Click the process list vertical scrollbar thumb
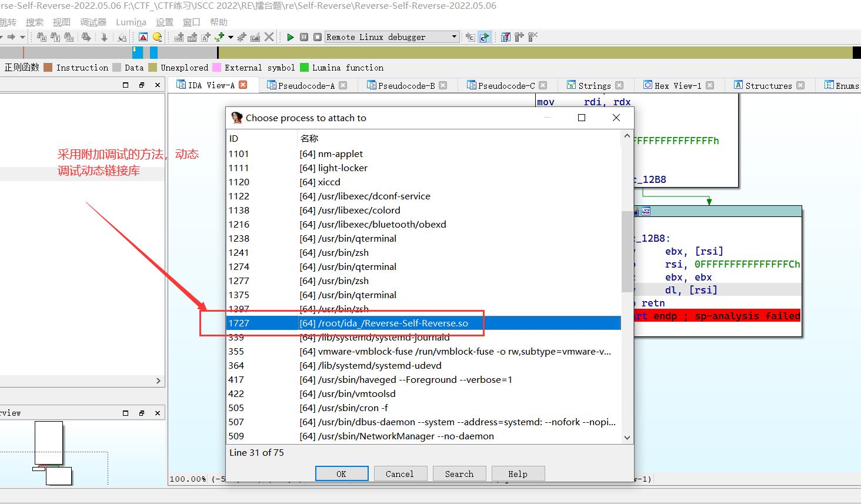The height and width of the screenshot is (504, 861). 627,251
